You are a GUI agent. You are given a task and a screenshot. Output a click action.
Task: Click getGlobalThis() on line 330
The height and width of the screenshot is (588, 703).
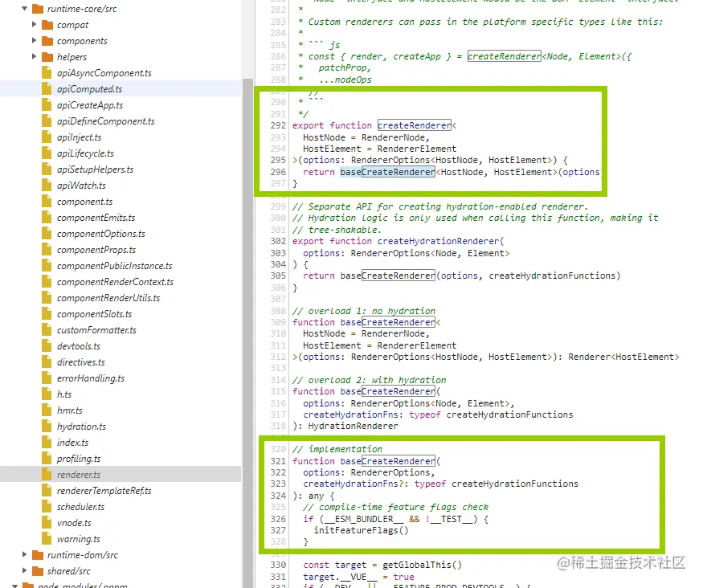pos(422,566)
